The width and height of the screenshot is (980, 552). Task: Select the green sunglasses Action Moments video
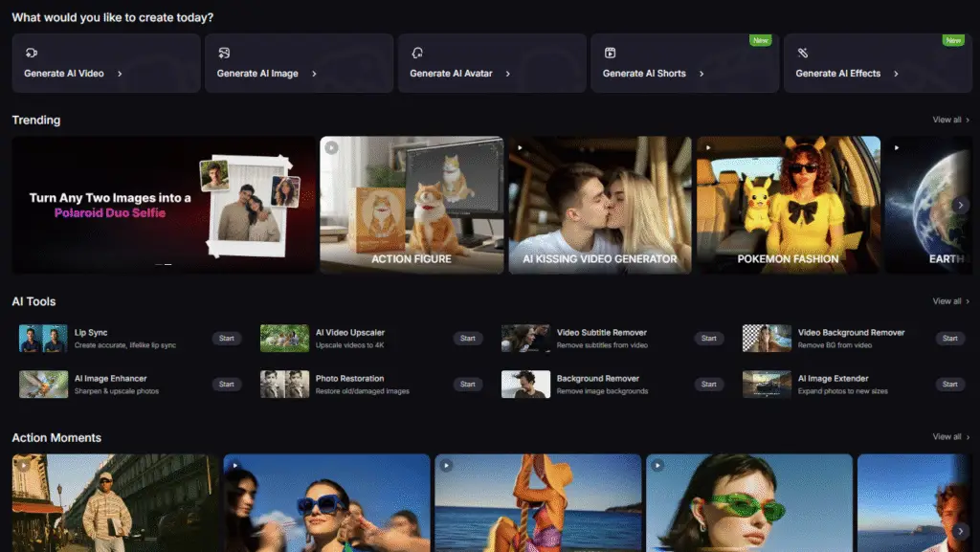(748, 502)
